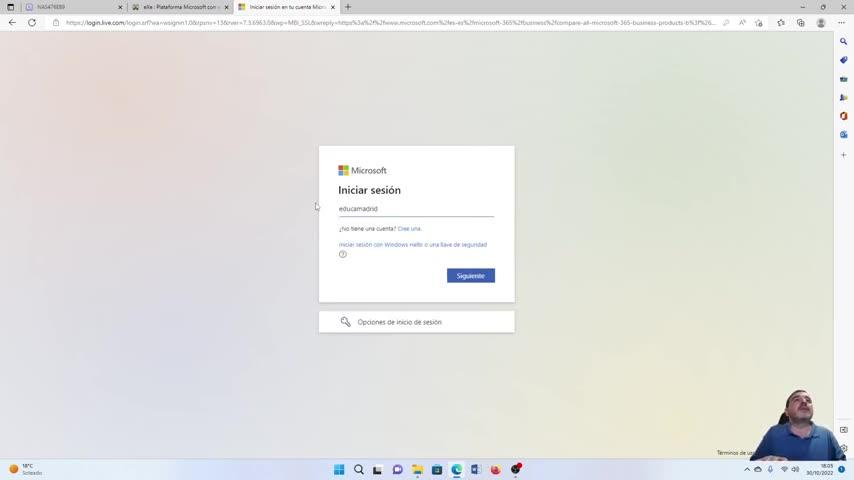Open weather widget showing 18°C
This screenshot has height=480, width=854.
(26, 470)
